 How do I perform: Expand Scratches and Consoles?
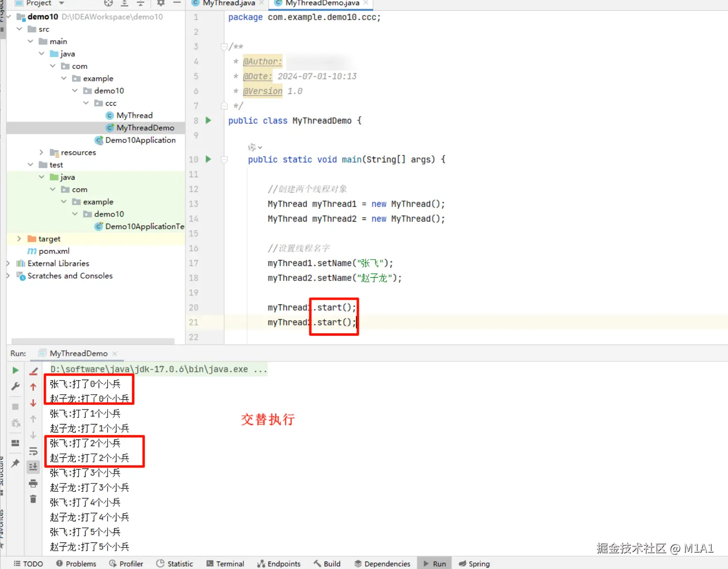8,275
